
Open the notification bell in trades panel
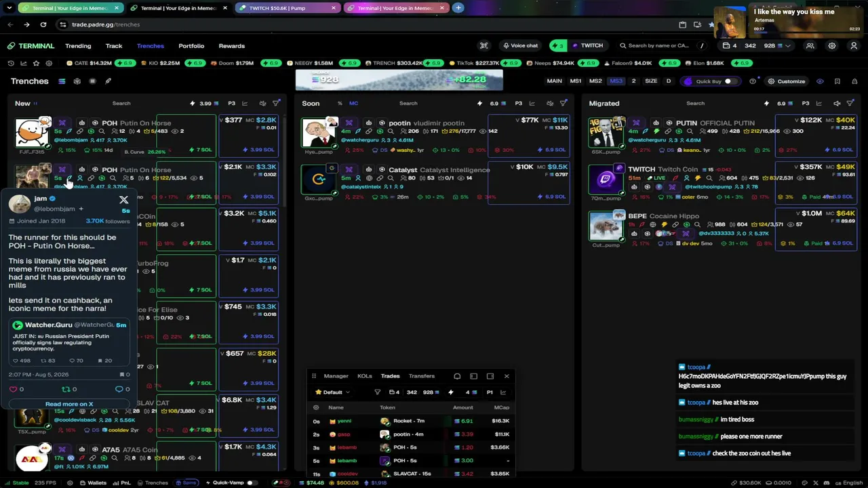click(x=457, y=376)
